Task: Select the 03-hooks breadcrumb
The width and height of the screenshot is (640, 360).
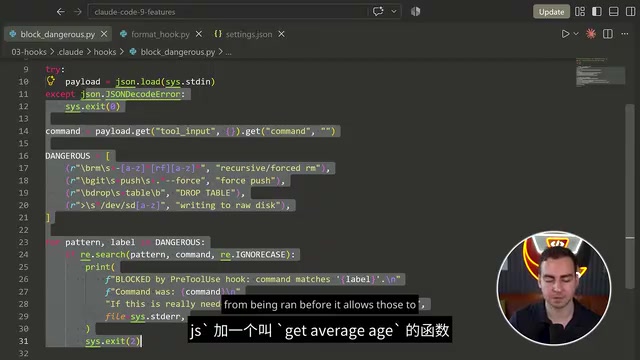Action: pos(29,52)
